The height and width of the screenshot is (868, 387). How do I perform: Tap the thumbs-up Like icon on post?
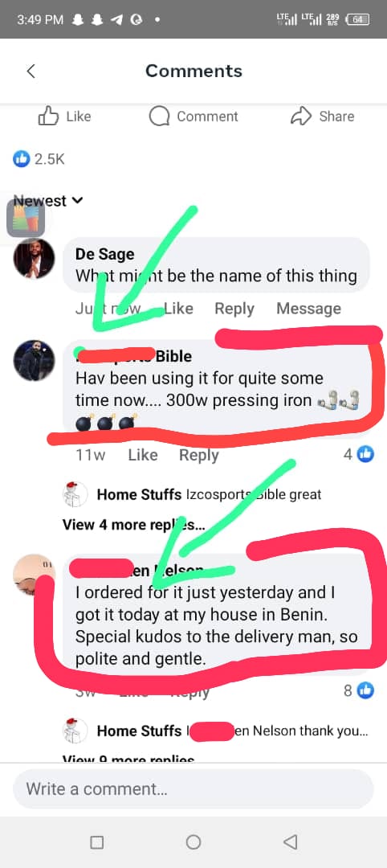[48, 117]
